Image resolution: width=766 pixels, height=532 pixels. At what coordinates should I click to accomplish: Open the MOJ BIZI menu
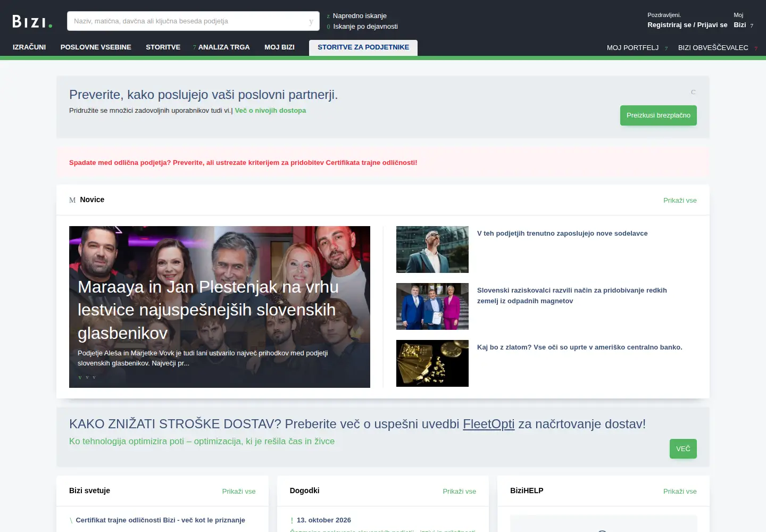click(279, 47)
